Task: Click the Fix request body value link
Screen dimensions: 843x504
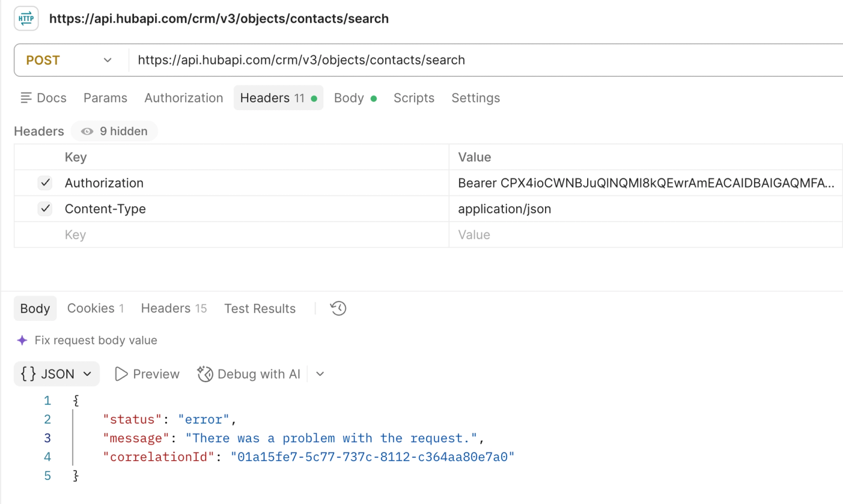Action: click(x=96, y=340)
